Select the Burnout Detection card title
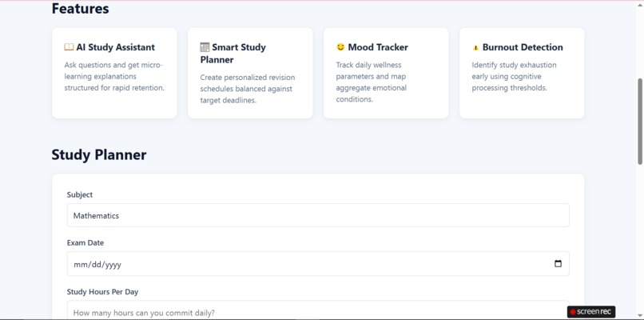Screen dimensions: 644x320 coord(523,47)
